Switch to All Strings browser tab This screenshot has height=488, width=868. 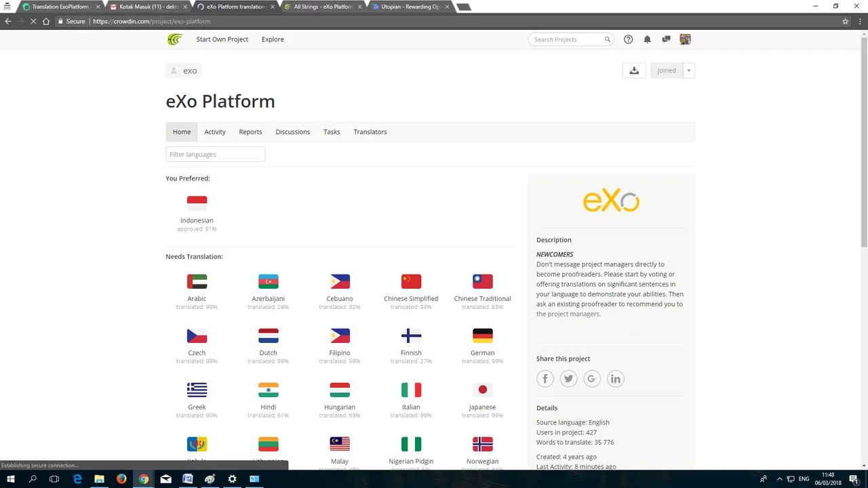click(x=323, y=7)
